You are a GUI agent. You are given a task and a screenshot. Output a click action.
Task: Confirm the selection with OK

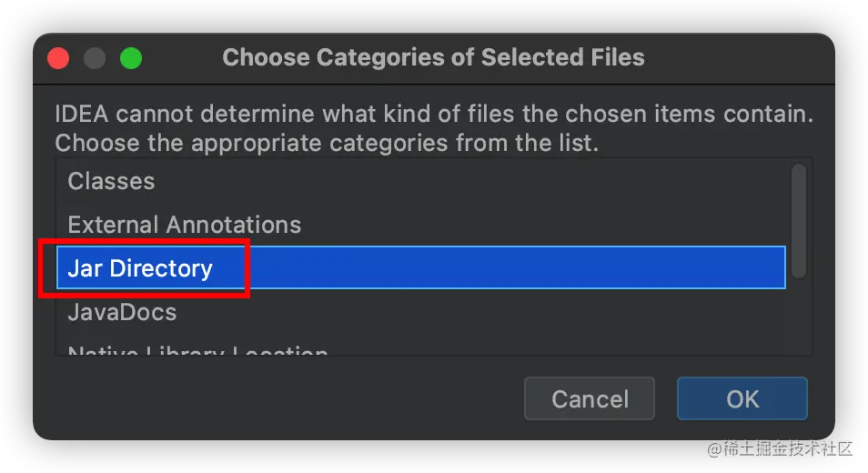pyautogui.click(x=742, y=398)
